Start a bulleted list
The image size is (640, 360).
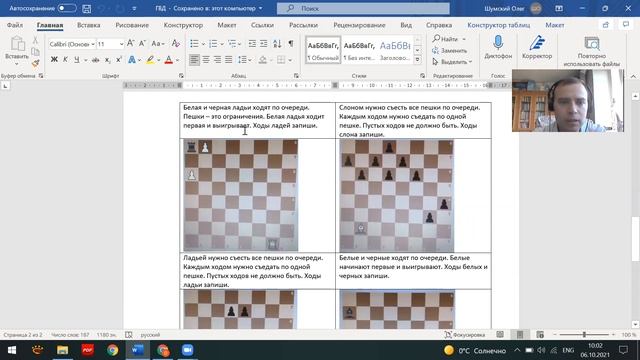coord(194,43)
